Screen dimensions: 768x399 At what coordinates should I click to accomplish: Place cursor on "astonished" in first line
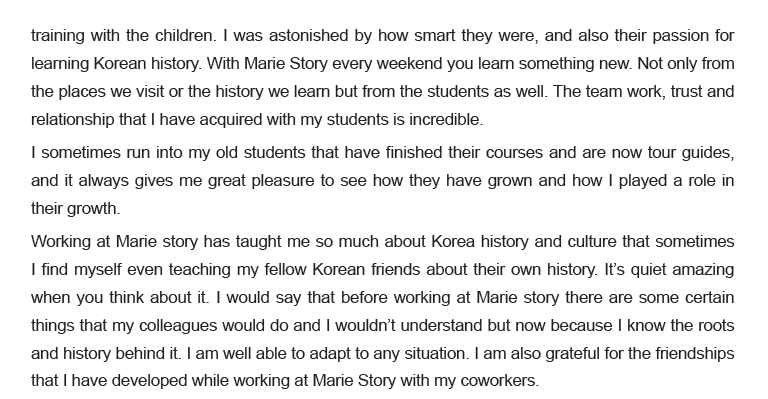click(309, 36)
